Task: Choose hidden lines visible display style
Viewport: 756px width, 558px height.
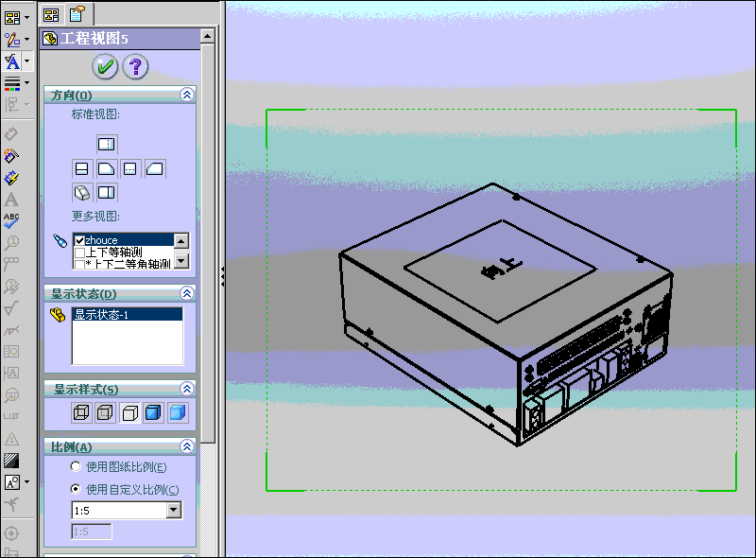Action: coord(106,412)
